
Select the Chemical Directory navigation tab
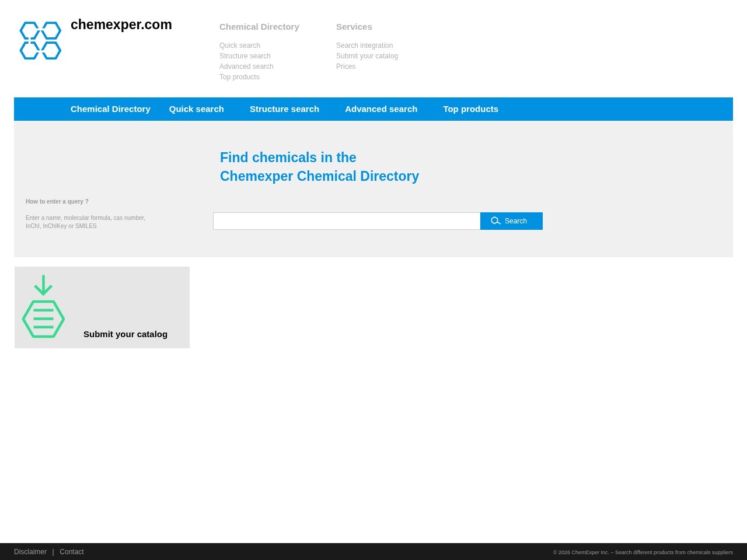[110, 109]
